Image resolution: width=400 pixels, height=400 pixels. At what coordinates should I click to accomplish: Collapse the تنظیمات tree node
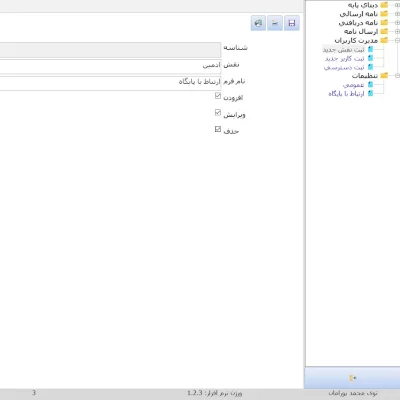point(397,76)
